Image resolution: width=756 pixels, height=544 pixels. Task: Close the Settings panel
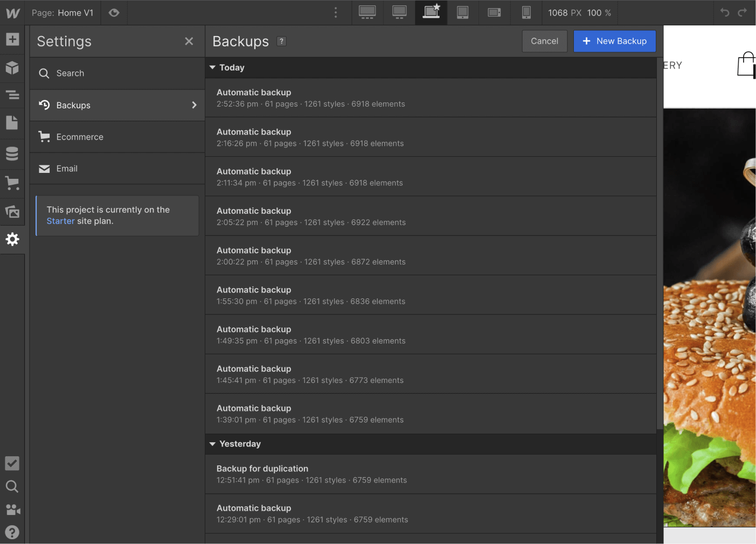(189, 41)
